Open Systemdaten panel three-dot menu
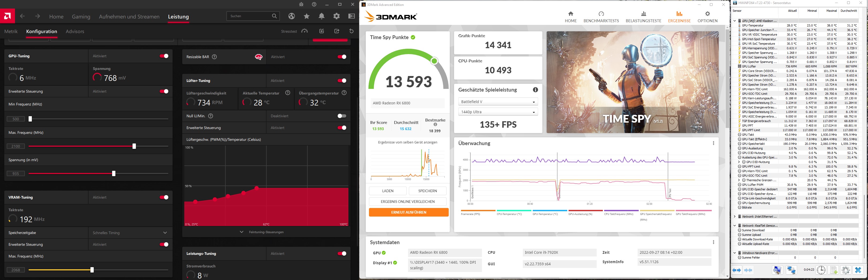The width and height of the screenshot is (868, 280). pos(713,242)
